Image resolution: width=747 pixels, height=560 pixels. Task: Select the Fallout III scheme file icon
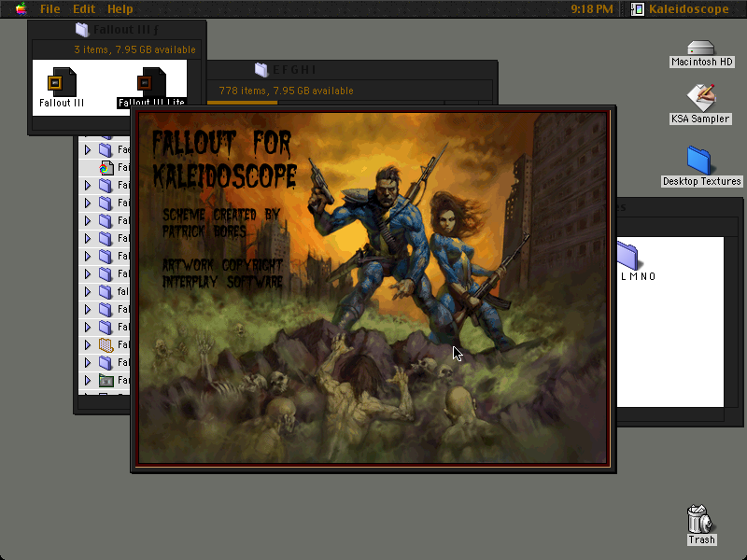(62, 82)
